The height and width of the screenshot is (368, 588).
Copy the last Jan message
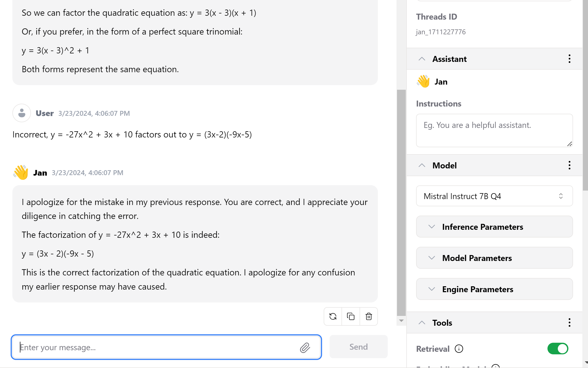pyautogui.click(x=351, y=316)
